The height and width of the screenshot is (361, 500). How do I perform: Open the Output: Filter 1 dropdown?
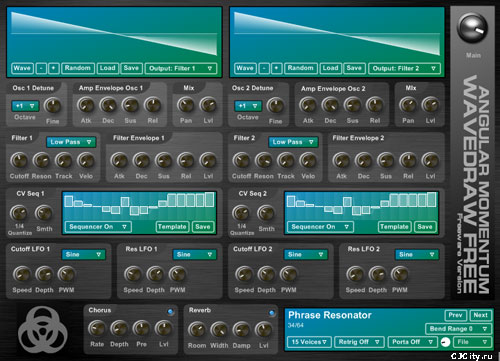point(181,68)
